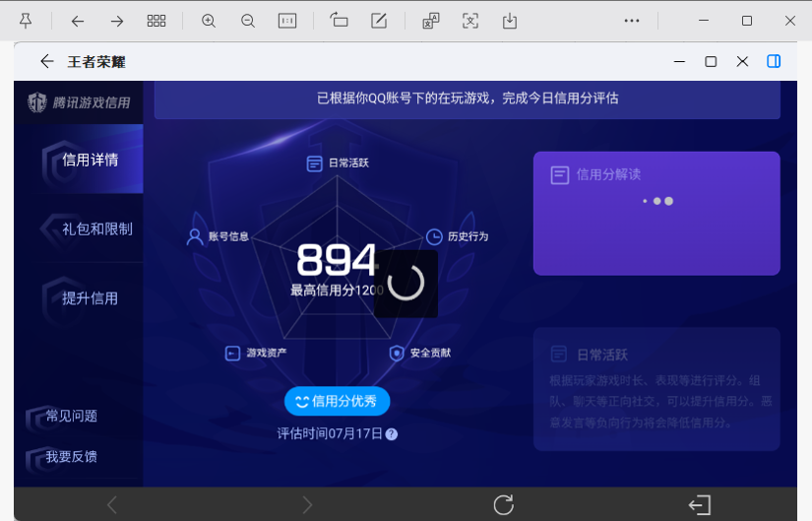Open the 礼包和限制 tab
812x521 pixels.
click(79, 228)
